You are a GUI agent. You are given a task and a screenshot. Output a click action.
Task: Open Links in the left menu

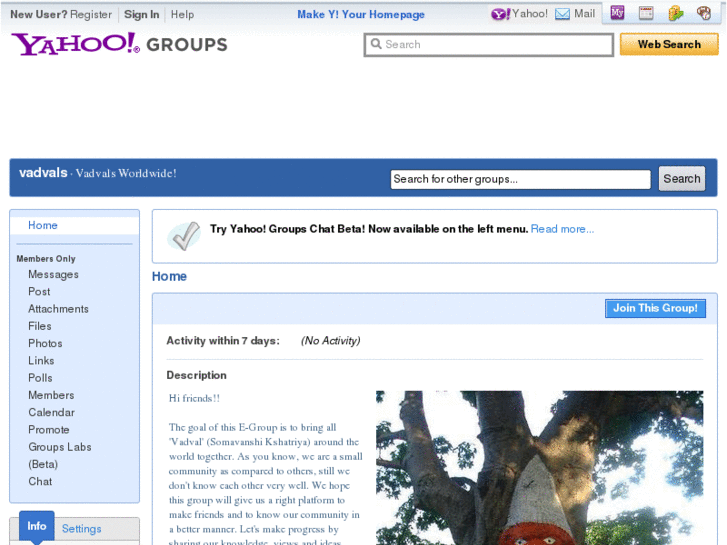coord(41,360)
